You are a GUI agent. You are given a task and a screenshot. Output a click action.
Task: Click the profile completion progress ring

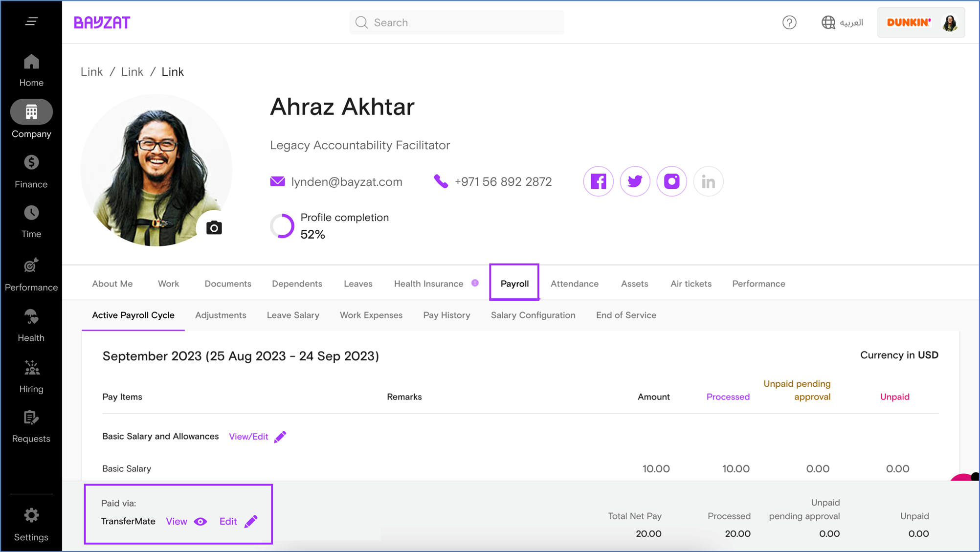click(282, 226)
